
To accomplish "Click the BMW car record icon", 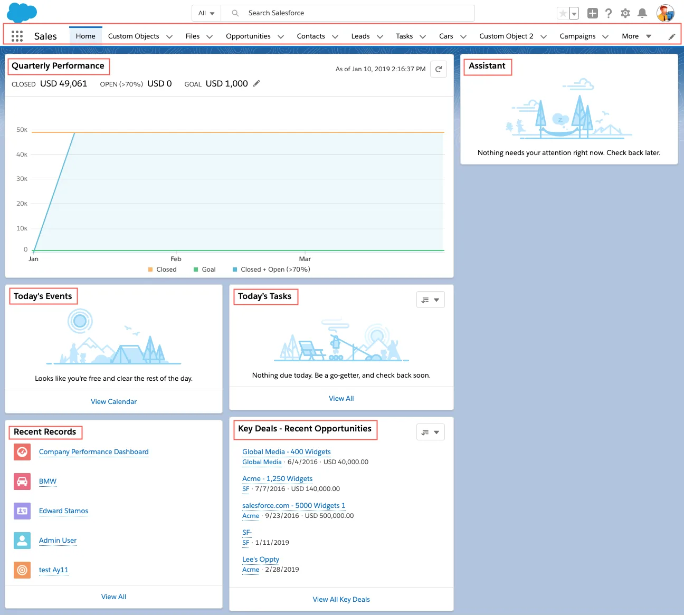I will [22, 482].
